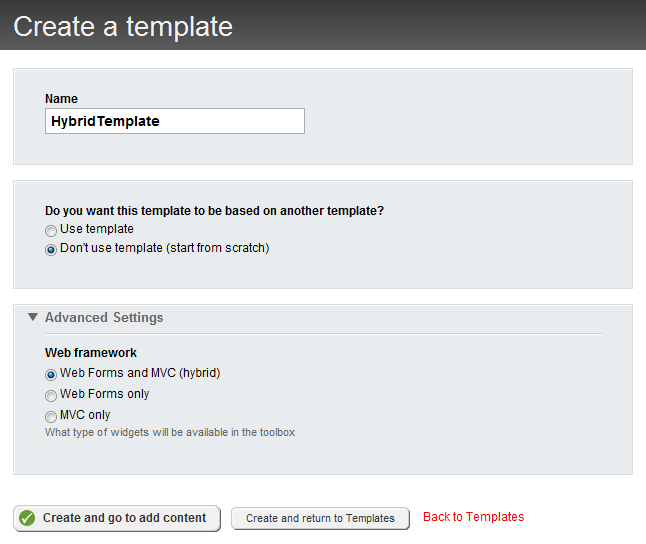Screen dimensions: 646x544
Task: Click inside the Name text field
Action: 175,121
